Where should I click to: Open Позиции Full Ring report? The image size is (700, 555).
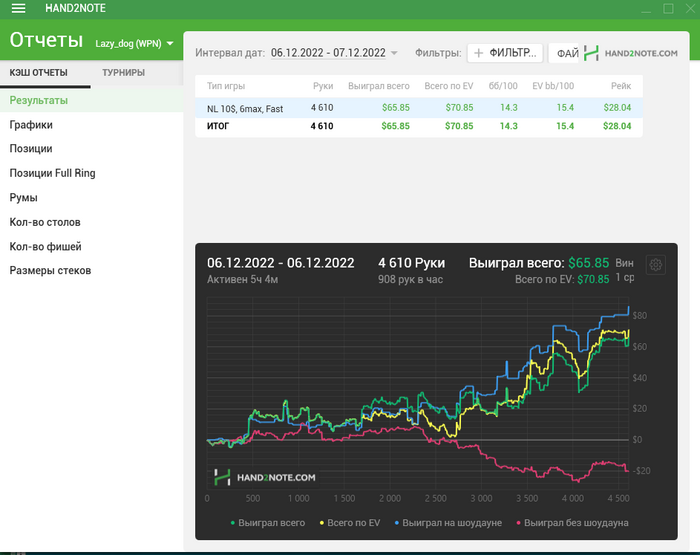[x=53, y=173]
